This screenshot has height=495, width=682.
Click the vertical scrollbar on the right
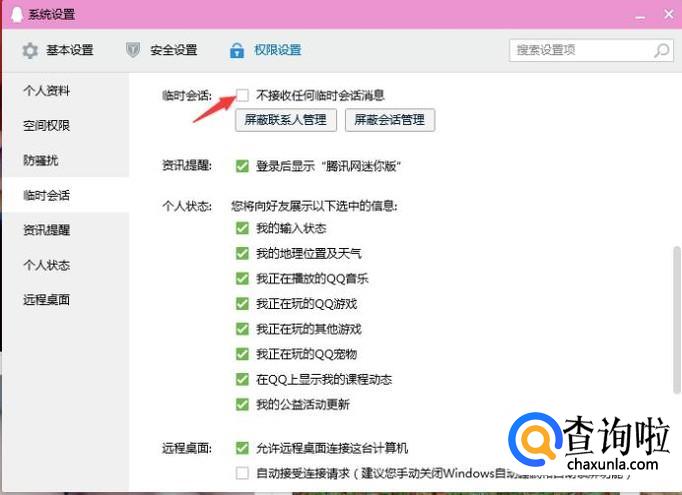tap(676, 320)
